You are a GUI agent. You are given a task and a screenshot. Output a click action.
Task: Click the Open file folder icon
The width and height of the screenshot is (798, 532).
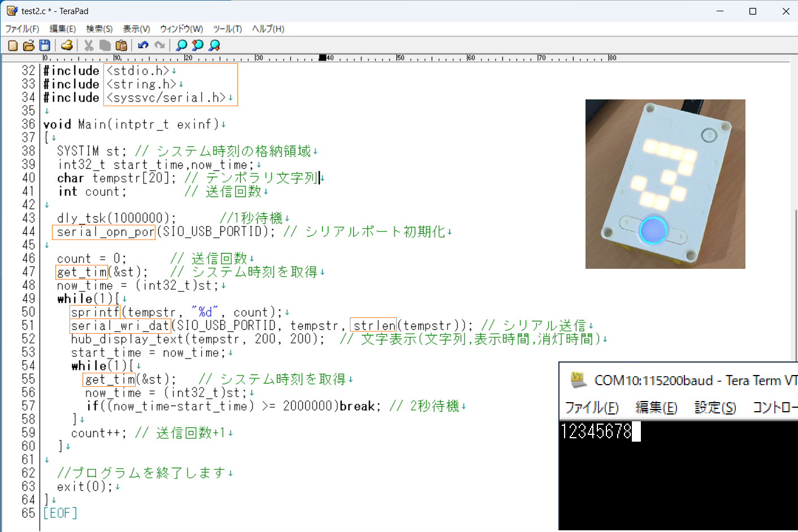pos(29,46)
